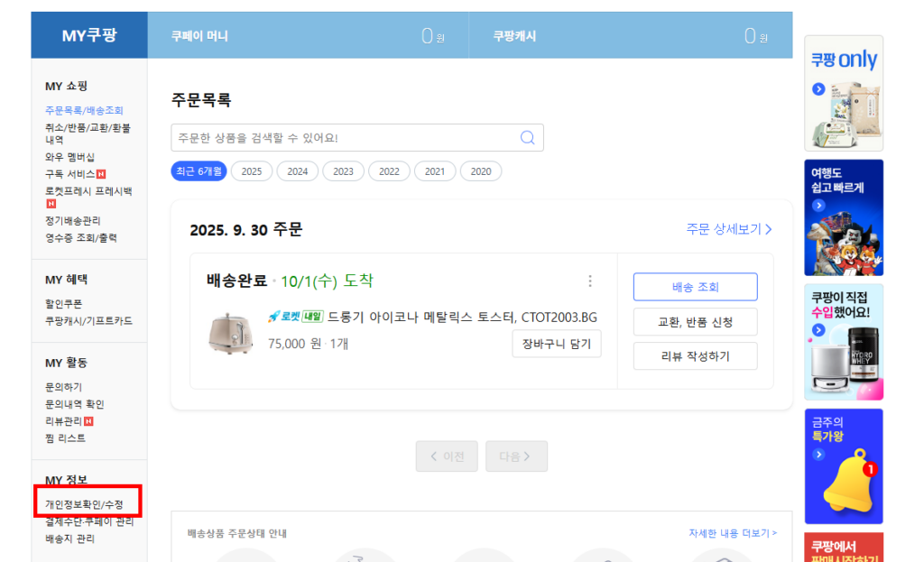Click the MY쿠팡 header logo
This screenshot has height=562, width=924.
click(88, 36)
